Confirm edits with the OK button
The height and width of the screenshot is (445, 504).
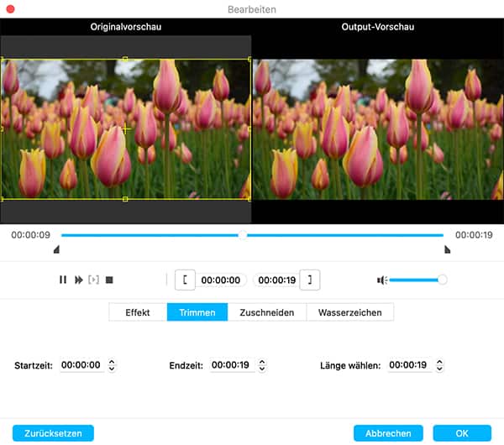tap(462, 433)
